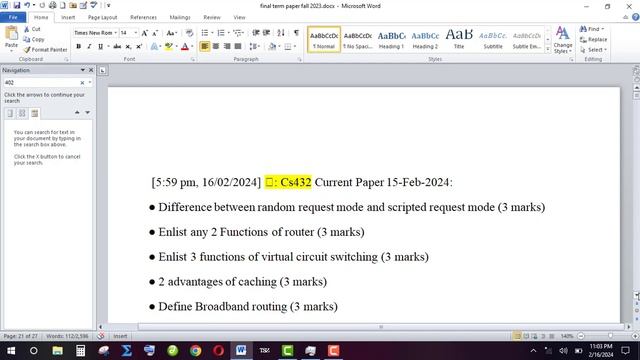Apply the yellow text highlight color

(x=168, y=47)
